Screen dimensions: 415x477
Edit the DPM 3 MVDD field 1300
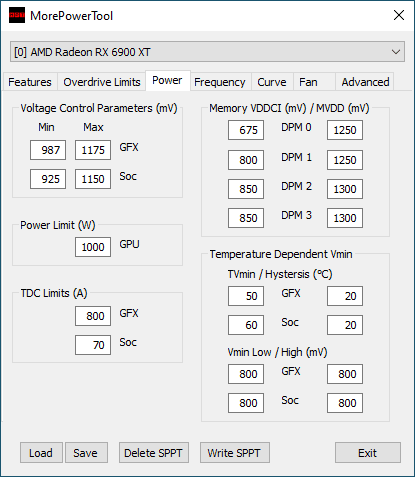coord(345,218)
